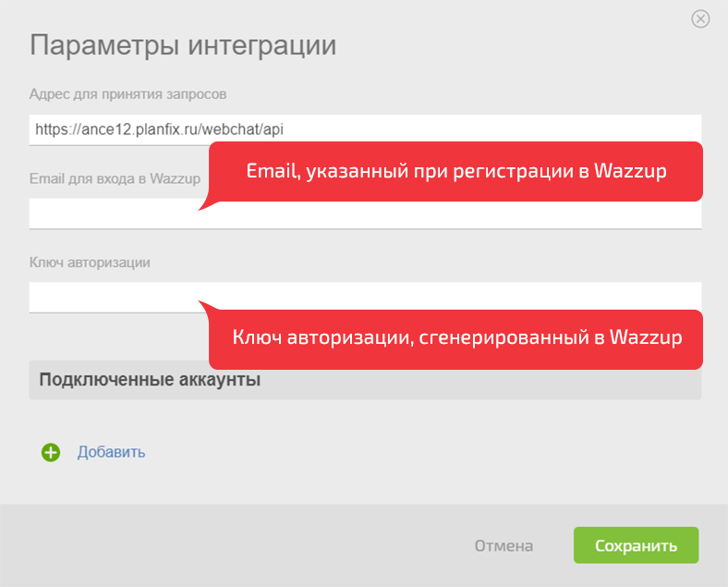Click the Подключенные аккаунты section header
The width and height of the screenshot is (728, 587).
click(x=365, y=380)
